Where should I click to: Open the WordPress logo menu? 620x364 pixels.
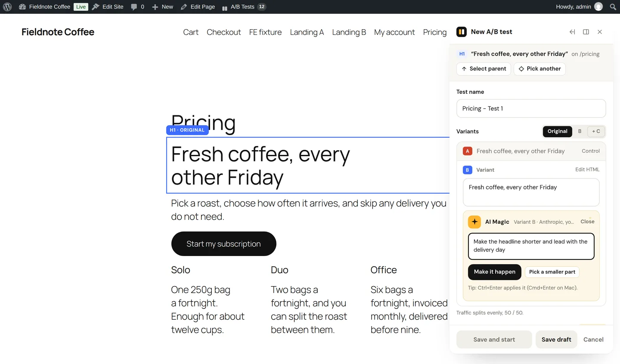pyautogui.click(x=7, y=7)
